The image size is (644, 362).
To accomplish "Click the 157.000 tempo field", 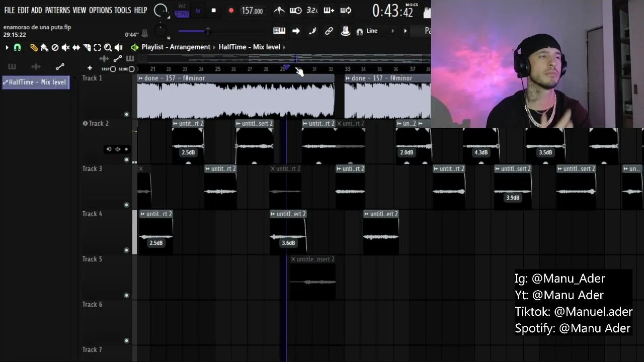I will click(x=253, y=11).
